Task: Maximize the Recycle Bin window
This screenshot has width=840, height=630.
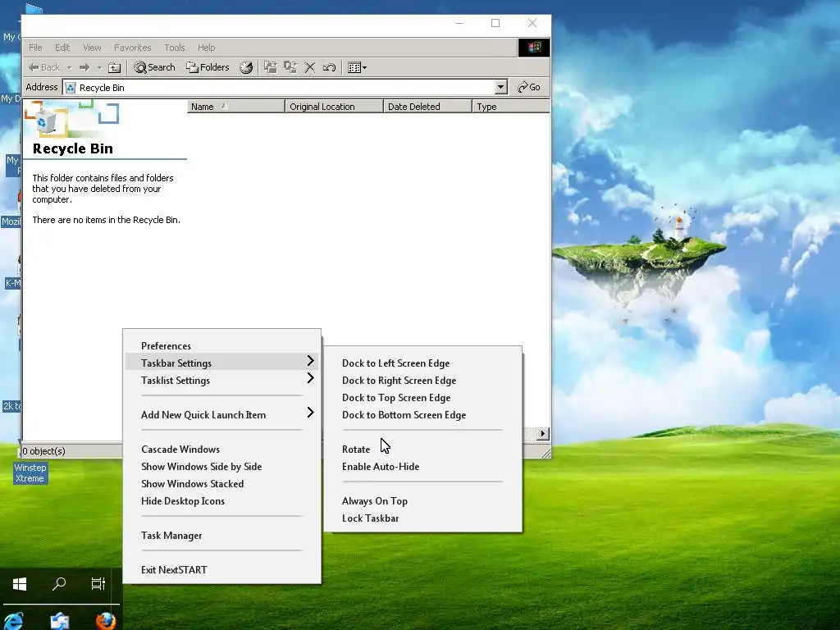Action: [495, 23]
